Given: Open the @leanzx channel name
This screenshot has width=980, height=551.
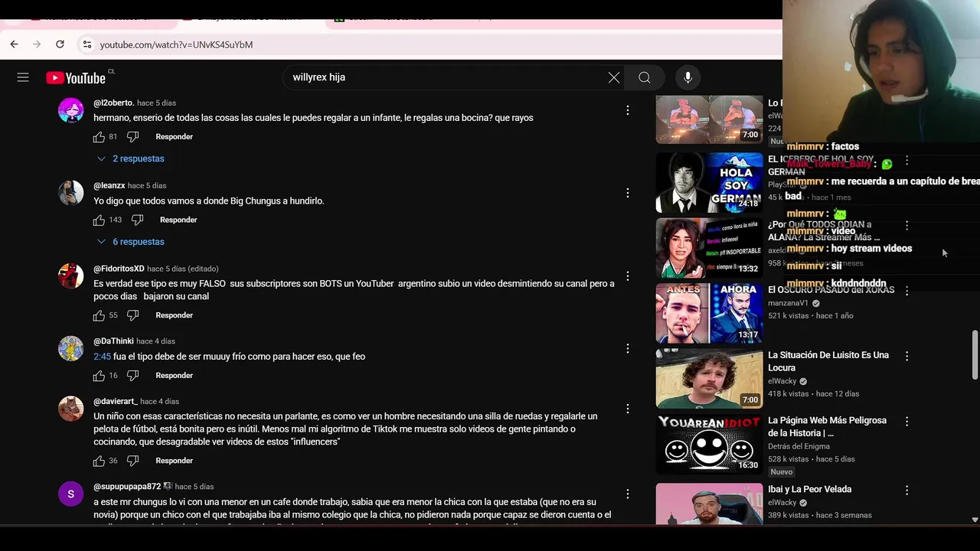Looking at the screenshot, I should [x=109, y=185].
